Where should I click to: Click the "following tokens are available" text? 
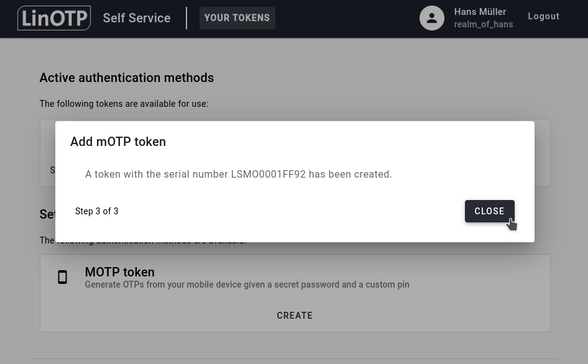pos(124,104)
